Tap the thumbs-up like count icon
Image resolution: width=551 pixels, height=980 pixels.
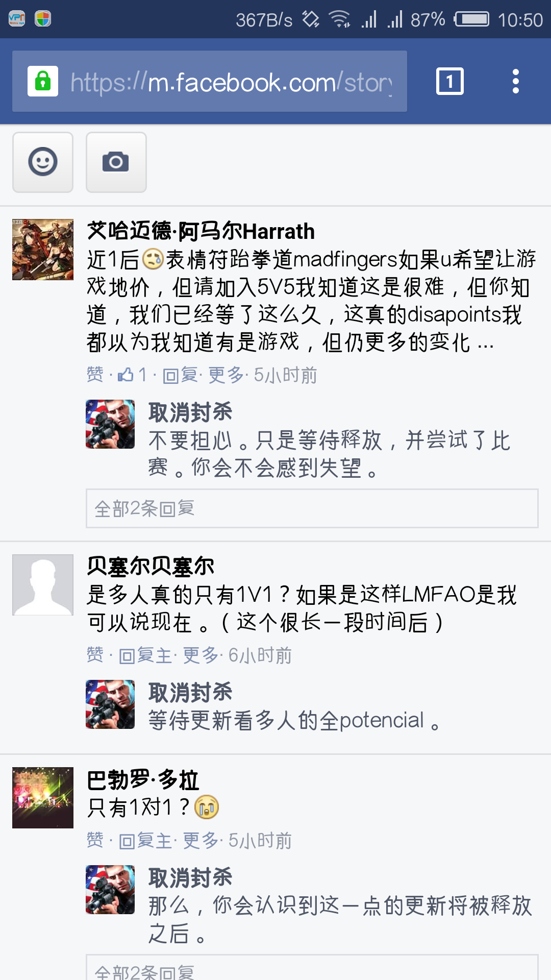(126, 375)
